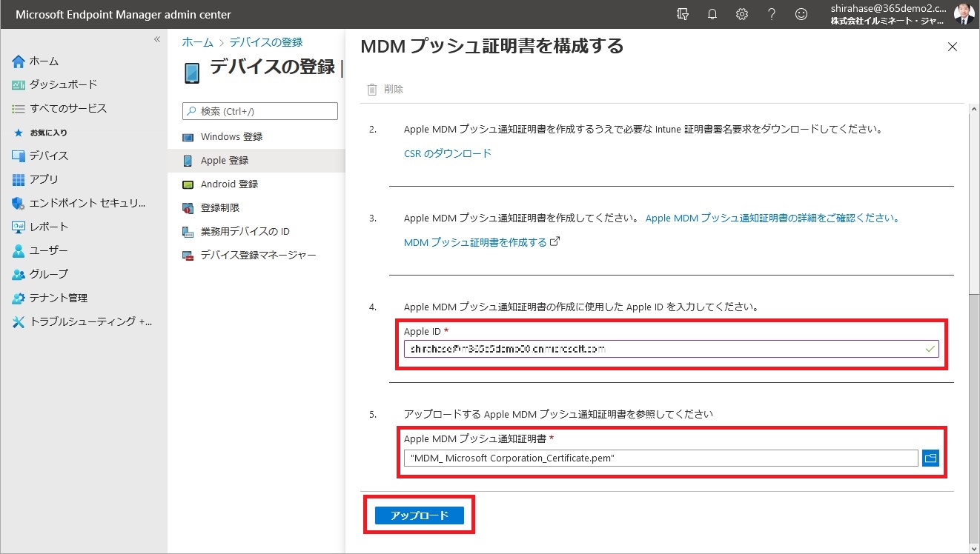Click the Apps grid icon

pos(19,179)
